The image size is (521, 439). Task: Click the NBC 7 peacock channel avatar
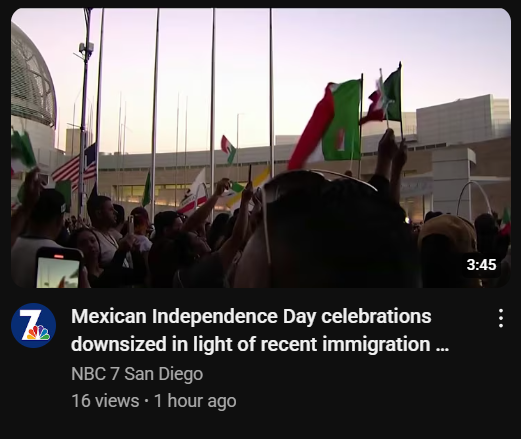click(33, 325)
